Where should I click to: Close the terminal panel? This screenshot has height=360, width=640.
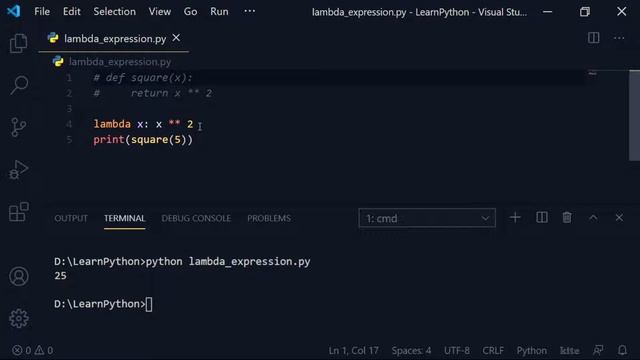click(x=619, y=218)
